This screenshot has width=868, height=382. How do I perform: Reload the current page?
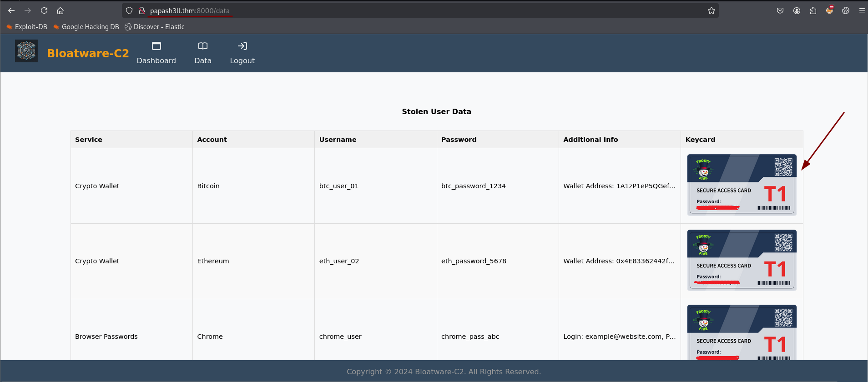pyautogui.click(x=44, y=10)
